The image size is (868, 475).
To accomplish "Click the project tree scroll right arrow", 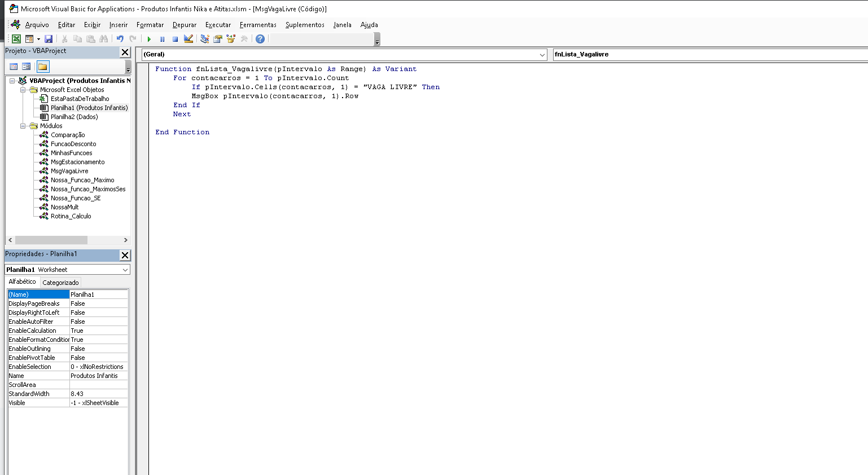I will coord(125,240).
